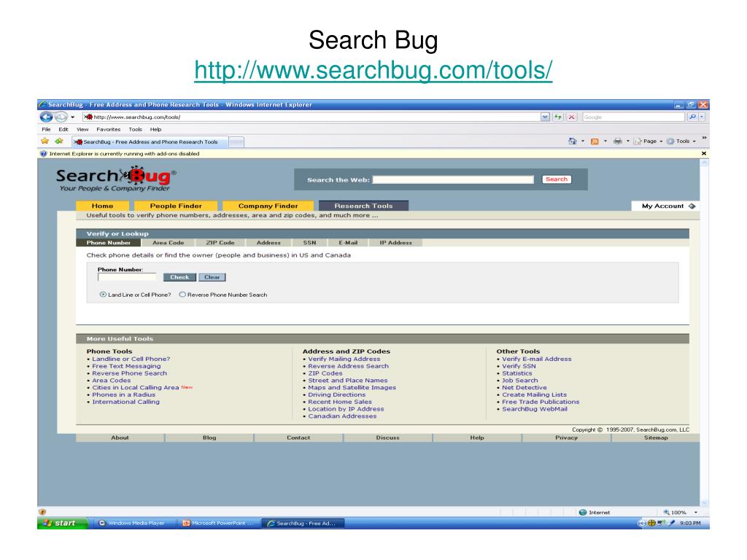747x560 pixels.
Task: Click the Home page icon in toolbar
Action: pos(573,141)
